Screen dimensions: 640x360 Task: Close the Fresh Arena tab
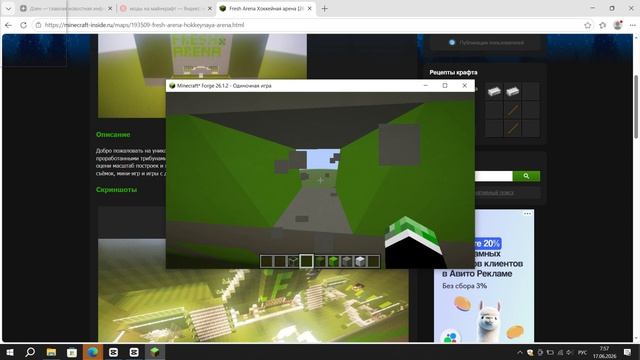(x=309, y=9)
